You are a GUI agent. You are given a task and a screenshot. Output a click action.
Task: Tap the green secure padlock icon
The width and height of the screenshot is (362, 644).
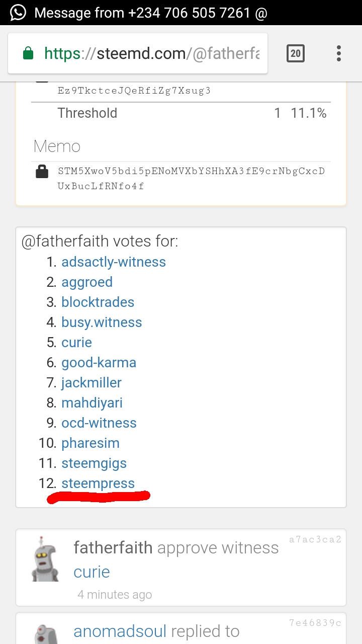point(28,53)
